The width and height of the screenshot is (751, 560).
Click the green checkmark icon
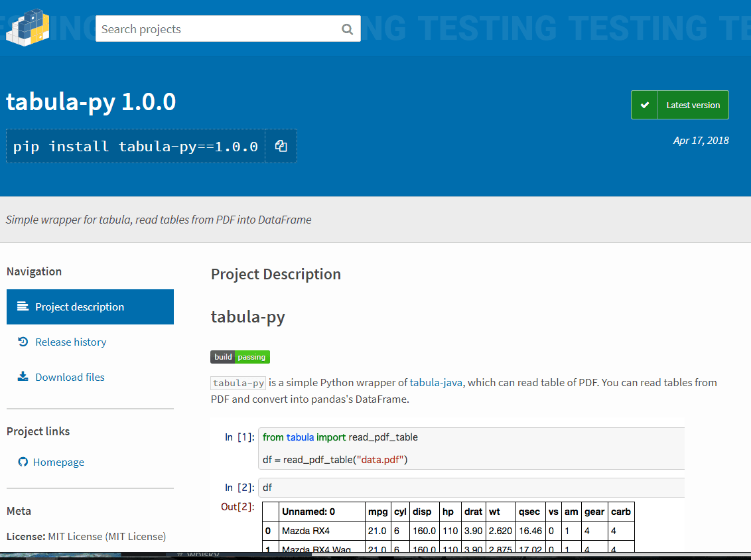pyautogui.click(x=644, y=105)
